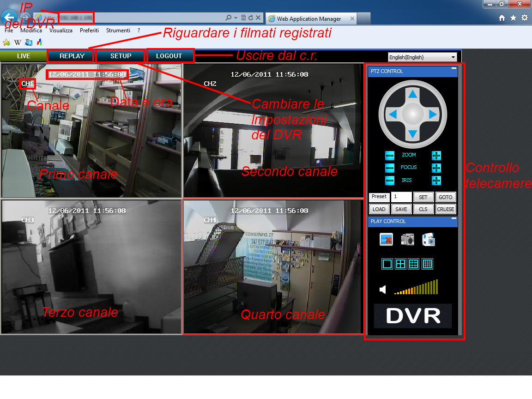Mute audio with the speaker icon
This screenshot has height=399, width=532.
[383, 290]
